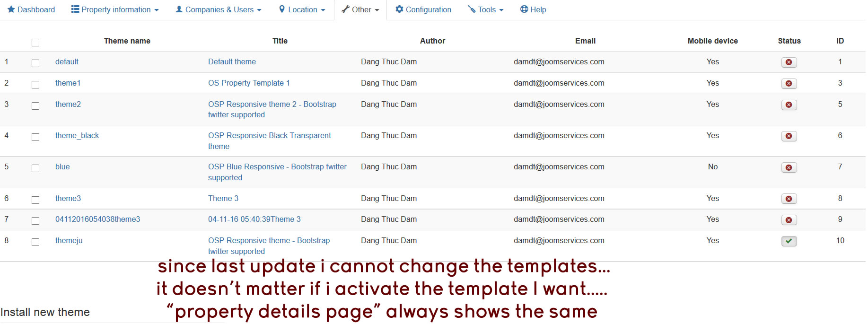Check the select-all checkbox in table header

35,43
